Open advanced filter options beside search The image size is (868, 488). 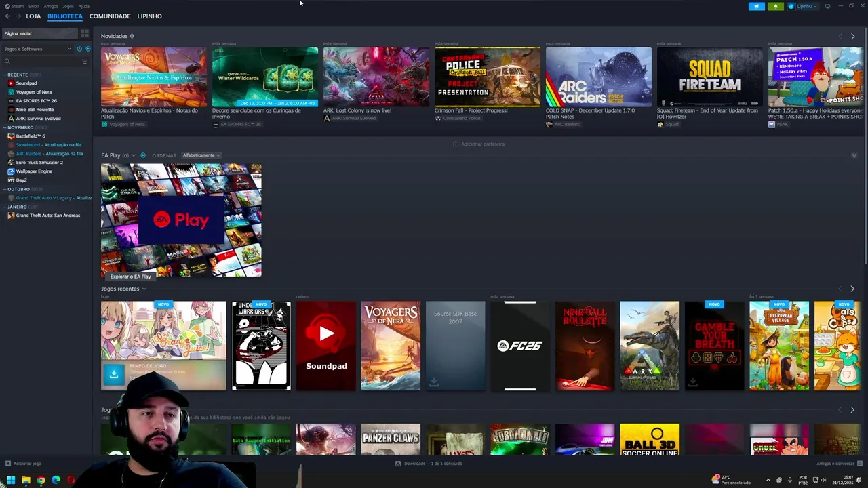pos(85,62)
